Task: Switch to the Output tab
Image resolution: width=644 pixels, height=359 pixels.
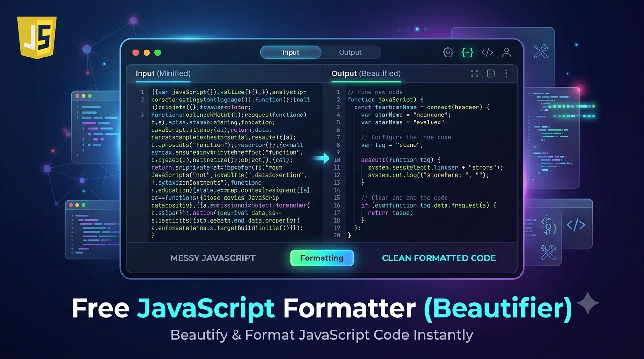Action: (x=351, y=52)
